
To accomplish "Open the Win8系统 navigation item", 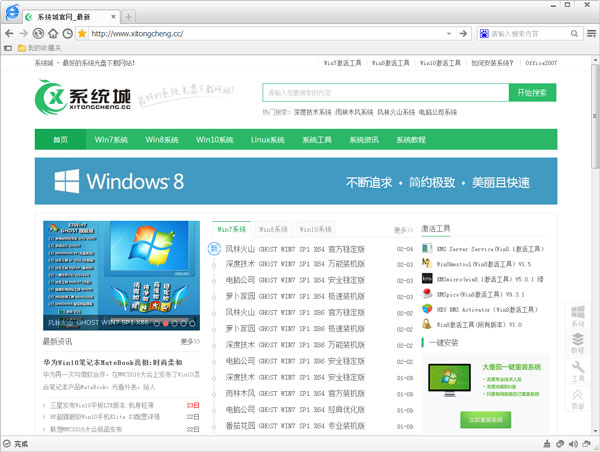I will pyautogui.click(x=162, y=140).
